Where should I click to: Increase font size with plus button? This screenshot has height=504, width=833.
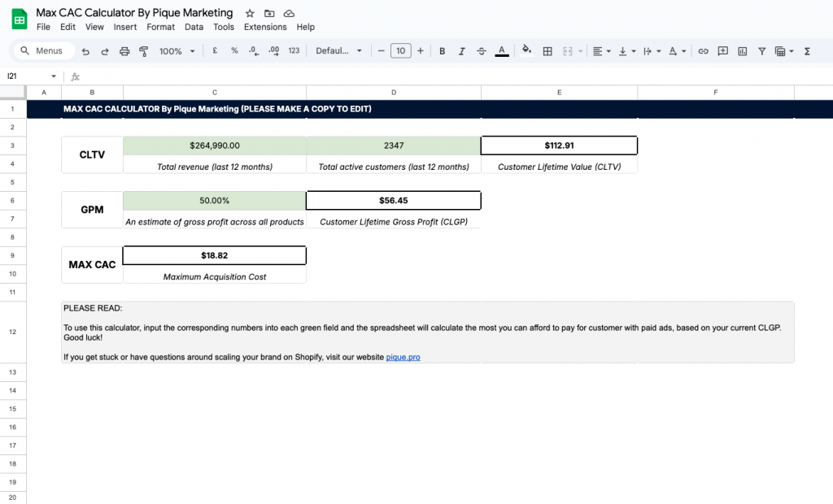pos(421,51)
